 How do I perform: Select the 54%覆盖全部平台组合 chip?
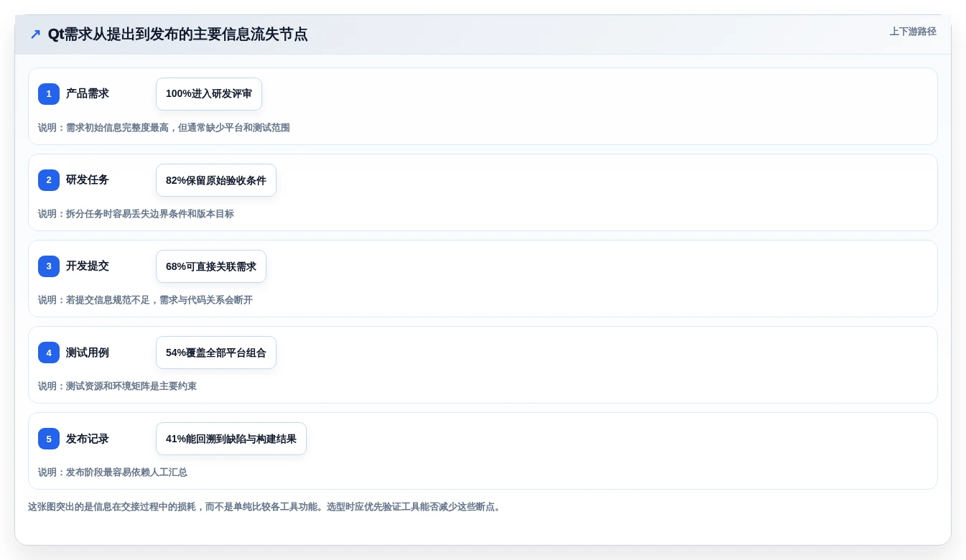pyautogui.click(x=216, y=353)
